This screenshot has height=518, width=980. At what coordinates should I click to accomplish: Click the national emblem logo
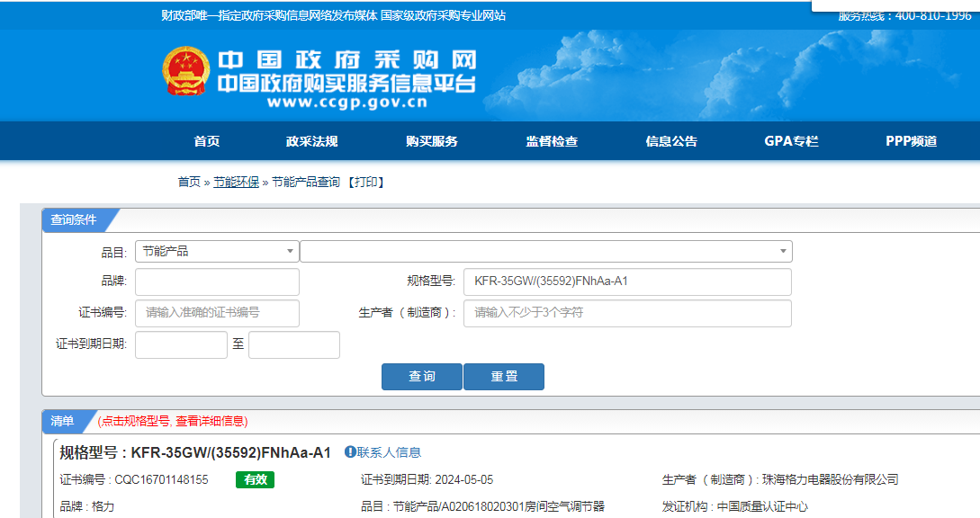(186, 71)
